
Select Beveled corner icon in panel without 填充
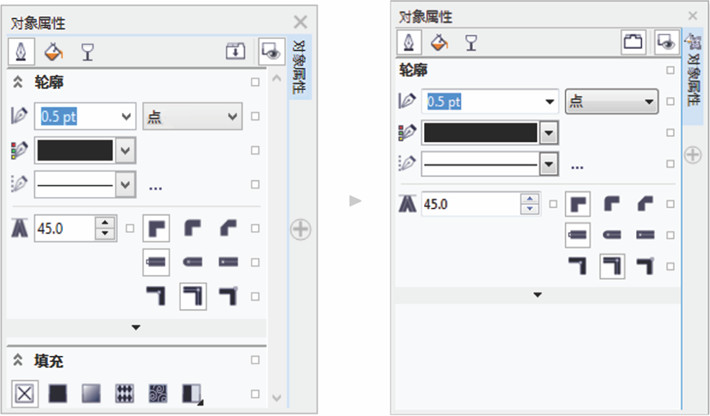tap(645, 204)
